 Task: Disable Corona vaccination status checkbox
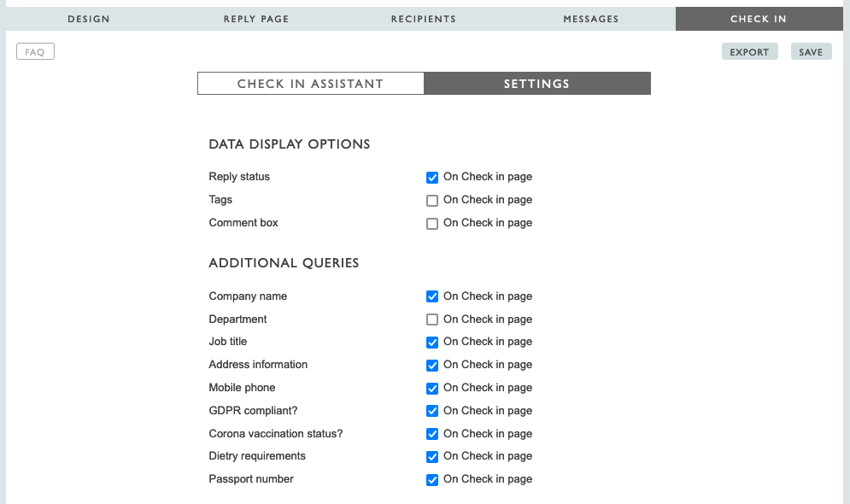(x=432, y=435)
